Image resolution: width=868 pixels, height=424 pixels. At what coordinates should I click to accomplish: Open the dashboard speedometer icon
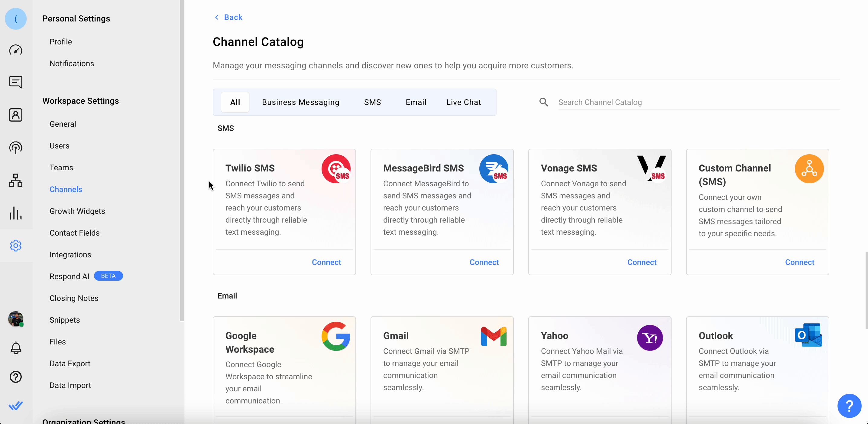(15, 50)
